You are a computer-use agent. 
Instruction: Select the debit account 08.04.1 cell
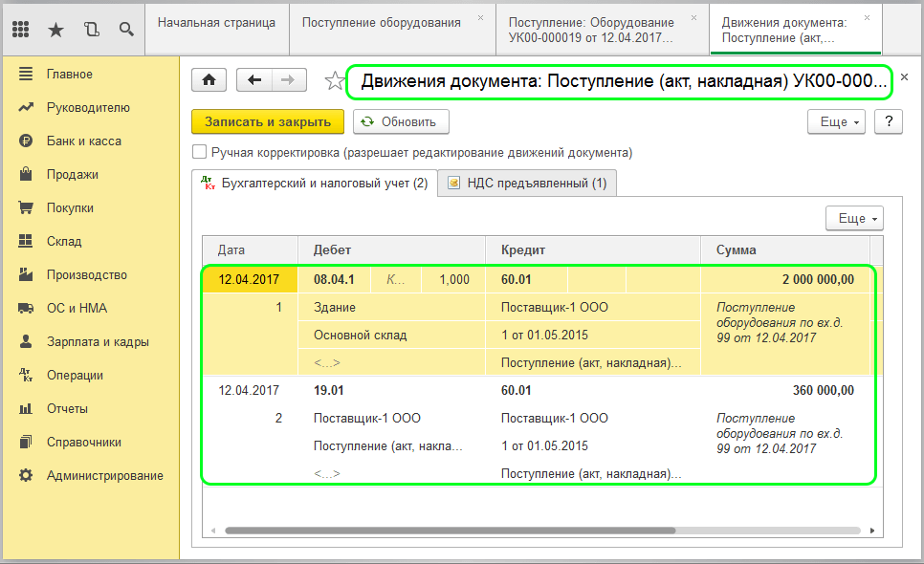(334, 280)
